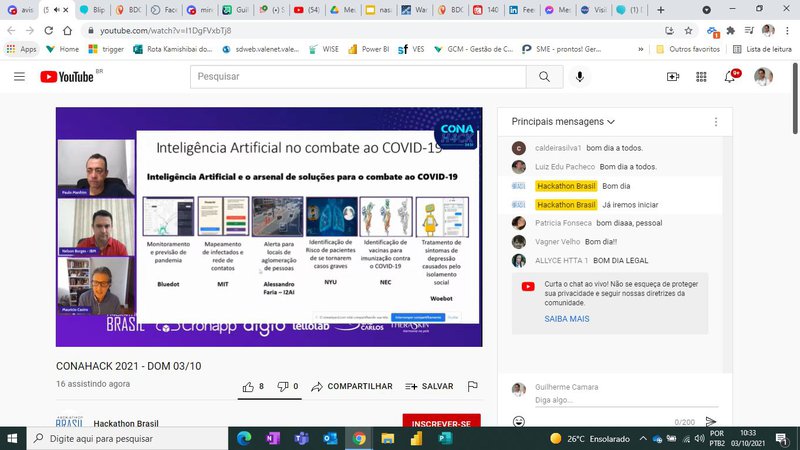Switch to the Gui browser tab
The image size is (800, 450).
point(236,10)
